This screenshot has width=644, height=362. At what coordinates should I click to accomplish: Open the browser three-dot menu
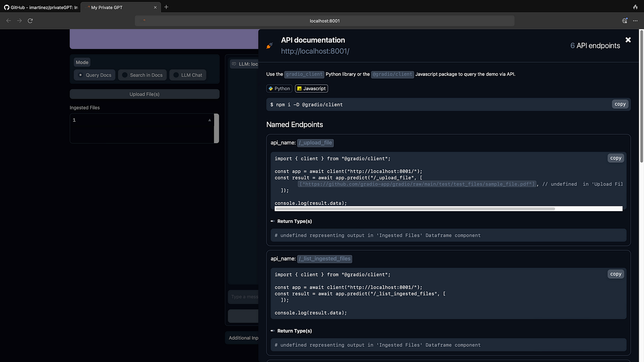(635, 21)
